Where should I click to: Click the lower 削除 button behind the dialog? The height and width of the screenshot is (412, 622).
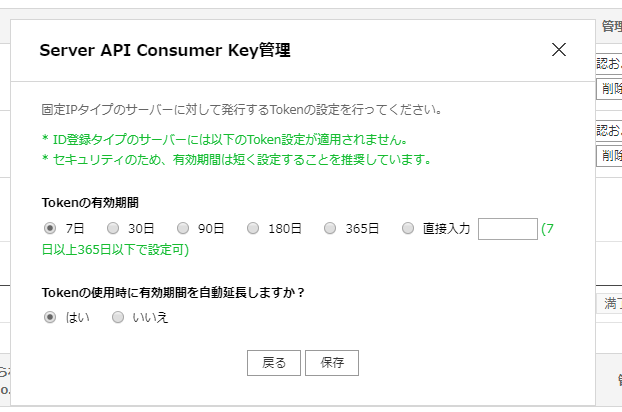point(609,155)
